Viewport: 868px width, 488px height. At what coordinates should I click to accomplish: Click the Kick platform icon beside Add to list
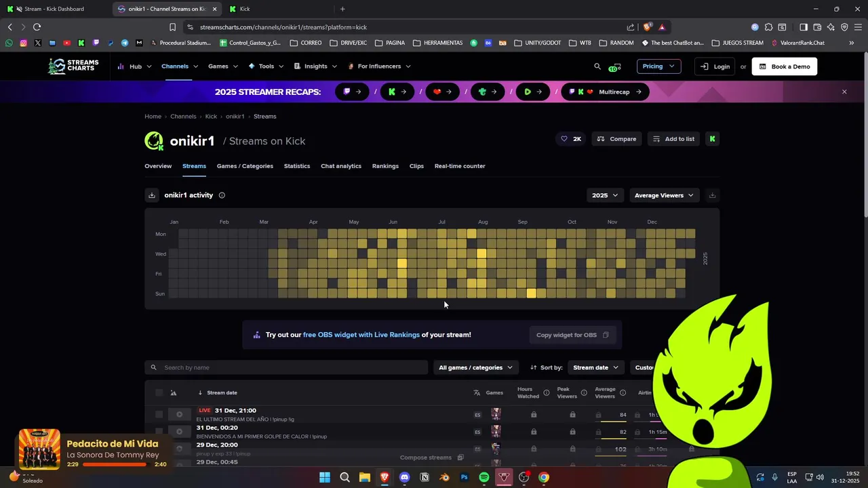point(712,139)
